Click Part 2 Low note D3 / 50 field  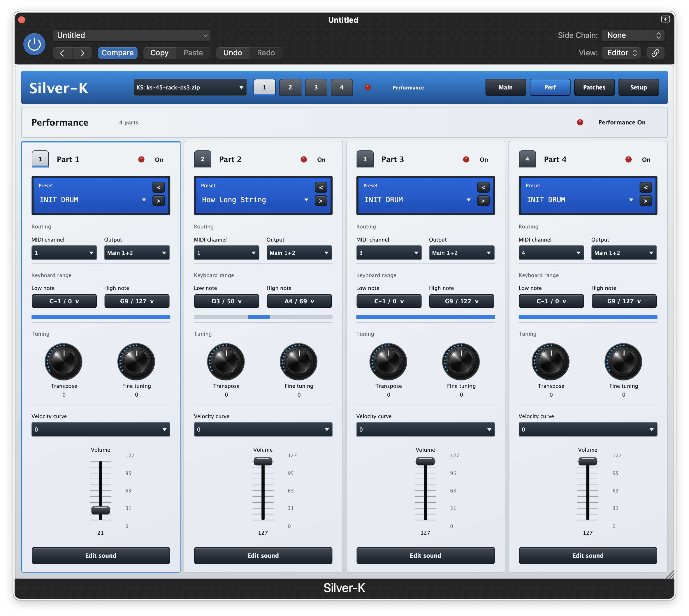[x=226, y=301]
